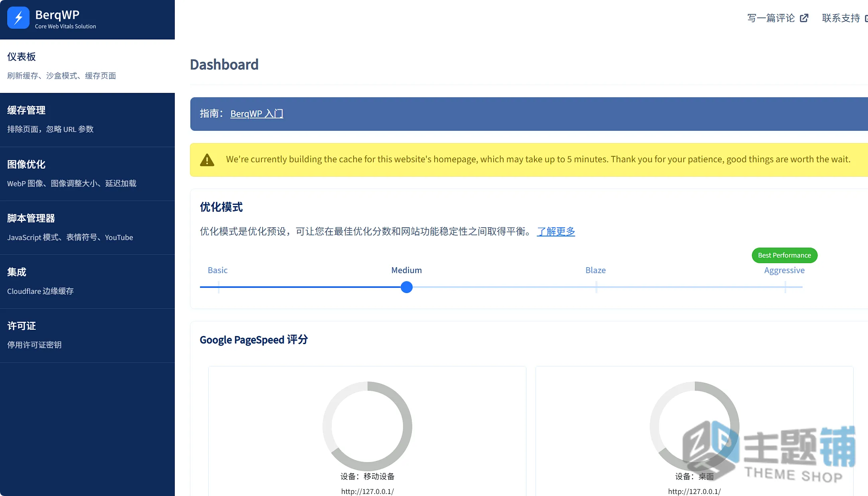
Task: Click the Core Web Vitals Solution tagline
Action: click(x=65, y=26)
